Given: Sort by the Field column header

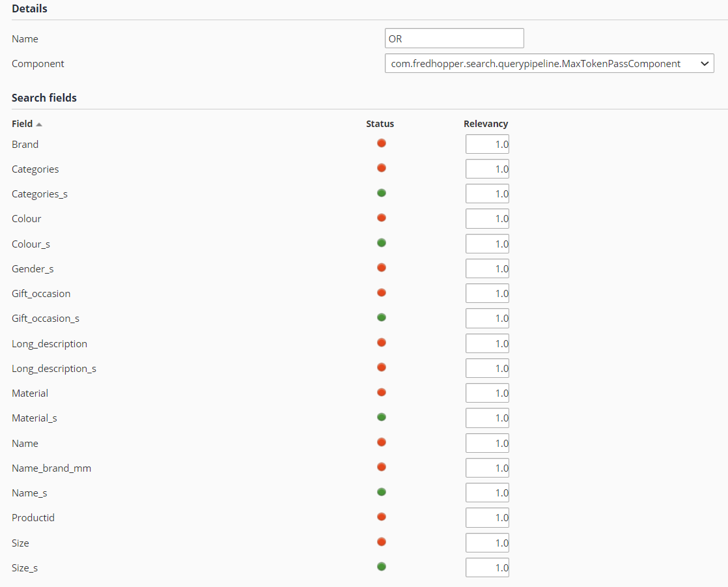Looking at the screenshot, I should coord(22,124).
